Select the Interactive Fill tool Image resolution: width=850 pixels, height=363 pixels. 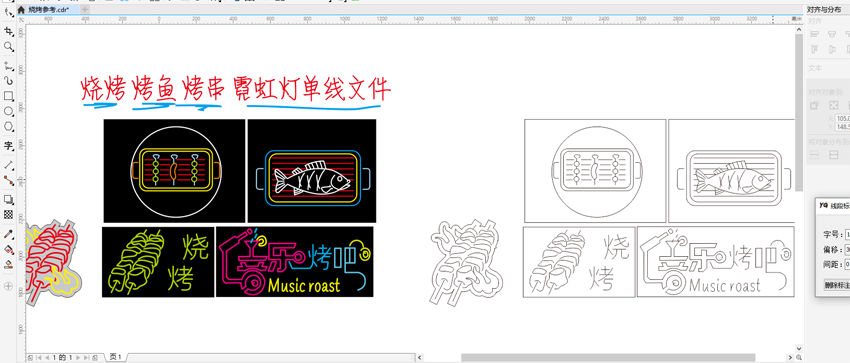(9, 250)
